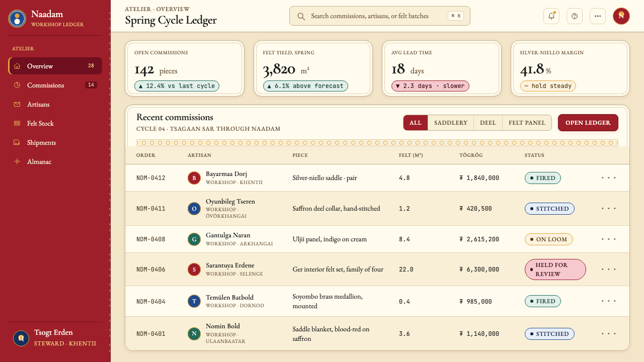The width and height of the screenshot is (644, 362).
Task: Filter commissions by SADDLERY
Action: (451, 123)
